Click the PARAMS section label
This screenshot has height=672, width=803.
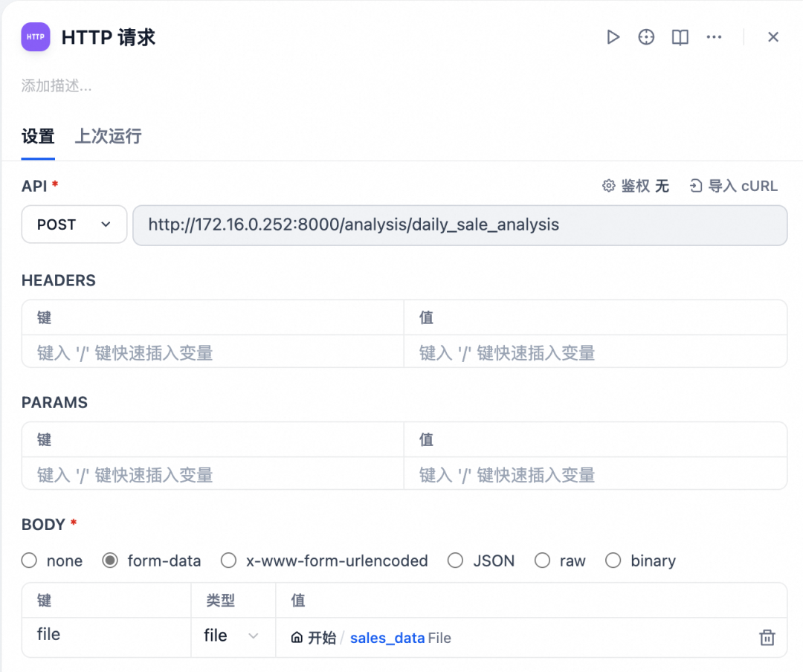point(54,402)
